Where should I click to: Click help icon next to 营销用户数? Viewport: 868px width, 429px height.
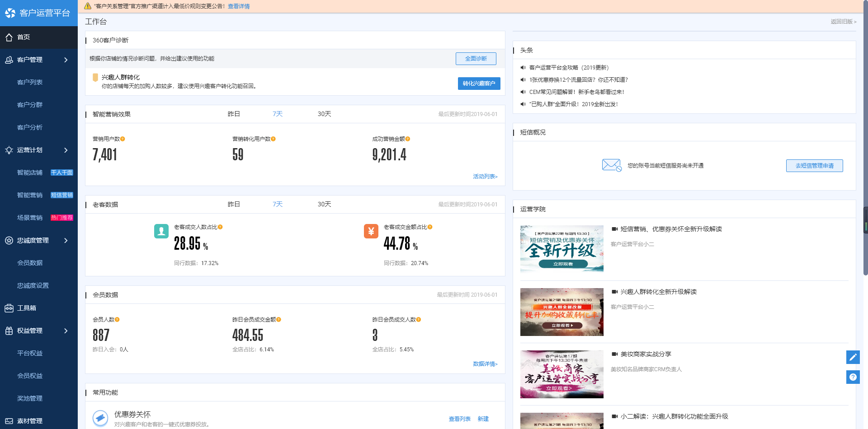point(123,139)
